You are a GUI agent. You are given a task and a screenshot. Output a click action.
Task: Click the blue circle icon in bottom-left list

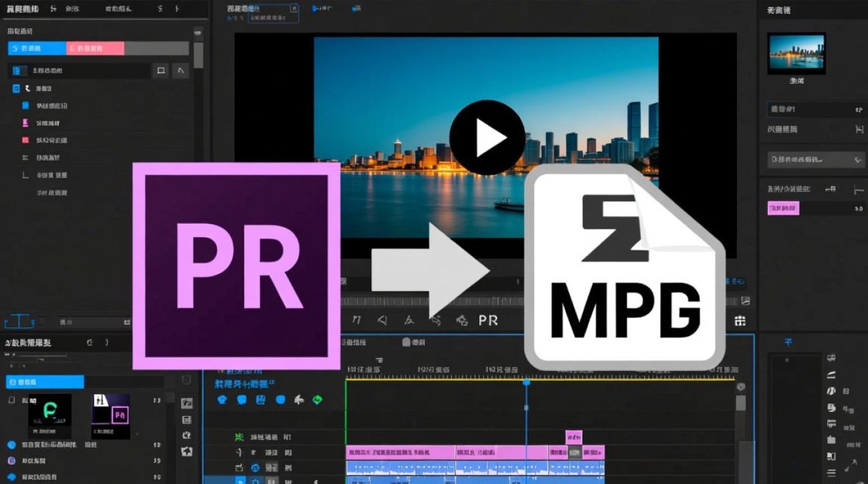point(11,445)
